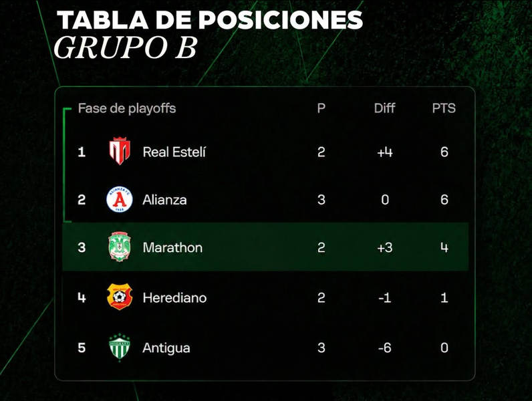Screen dimensions: 532x401
Task: Click the P games played header
Action: click(x=321, y=108)
